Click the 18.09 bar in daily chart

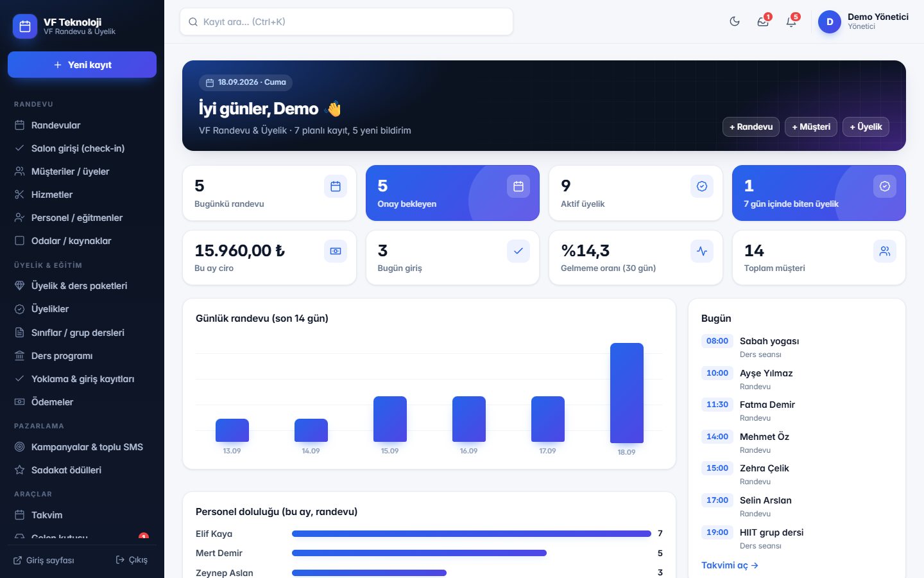(x=627, y=393)
